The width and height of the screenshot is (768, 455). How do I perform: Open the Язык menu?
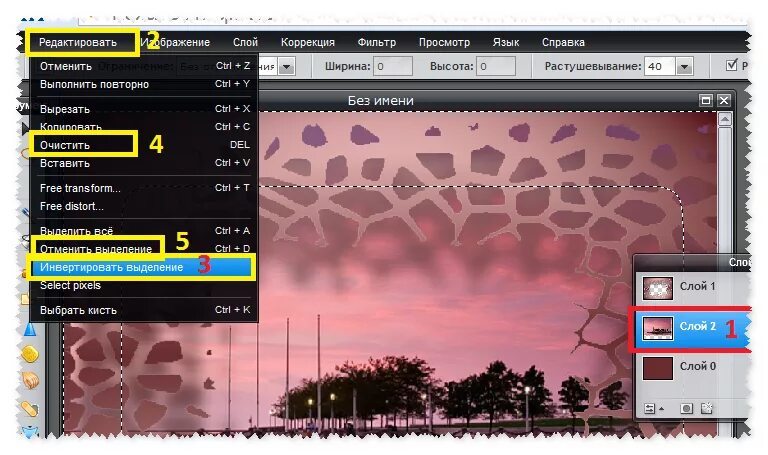[x=506, y=42]
